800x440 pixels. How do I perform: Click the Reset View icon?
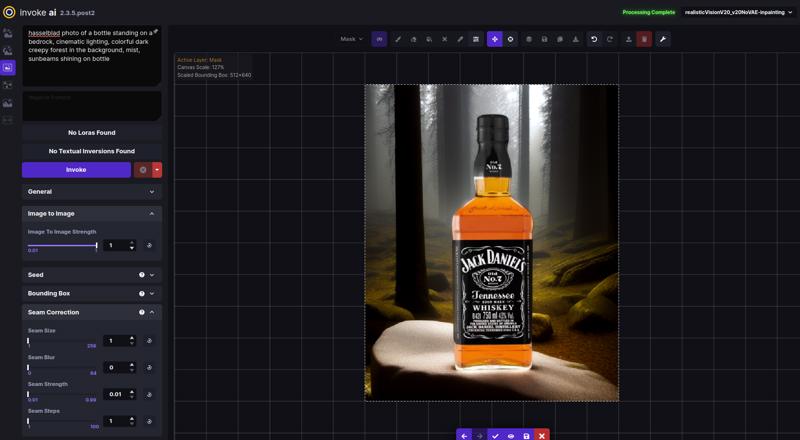[510, 39]
